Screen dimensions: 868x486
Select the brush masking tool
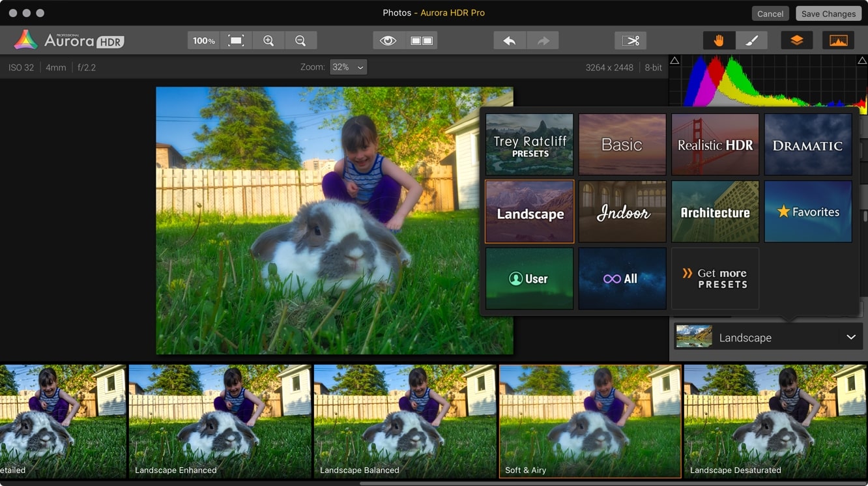coord(752,40)
